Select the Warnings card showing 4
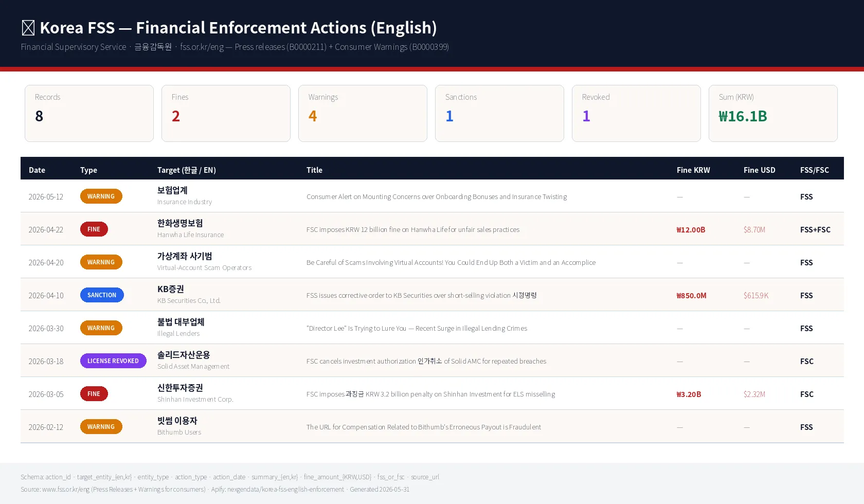 point(363,113)
